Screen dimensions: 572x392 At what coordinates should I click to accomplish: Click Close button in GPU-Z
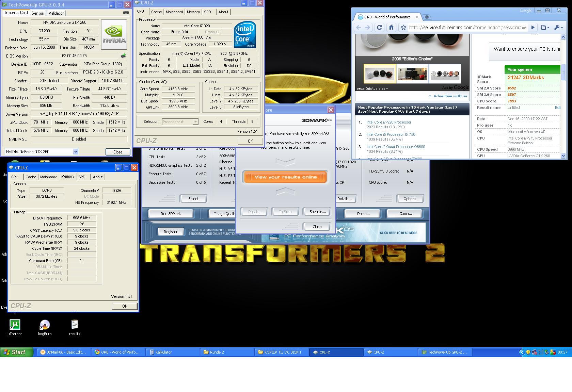[118, 152]
